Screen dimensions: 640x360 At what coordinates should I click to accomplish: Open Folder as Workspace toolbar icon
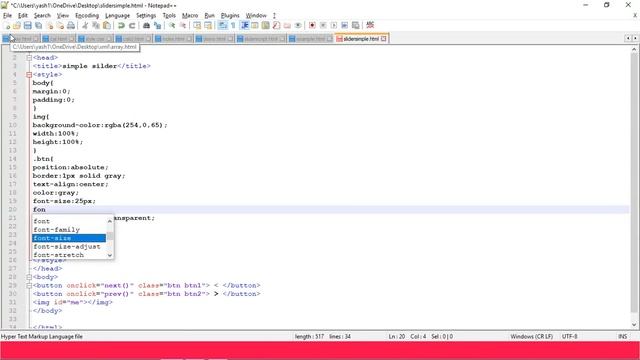point(287,25)
